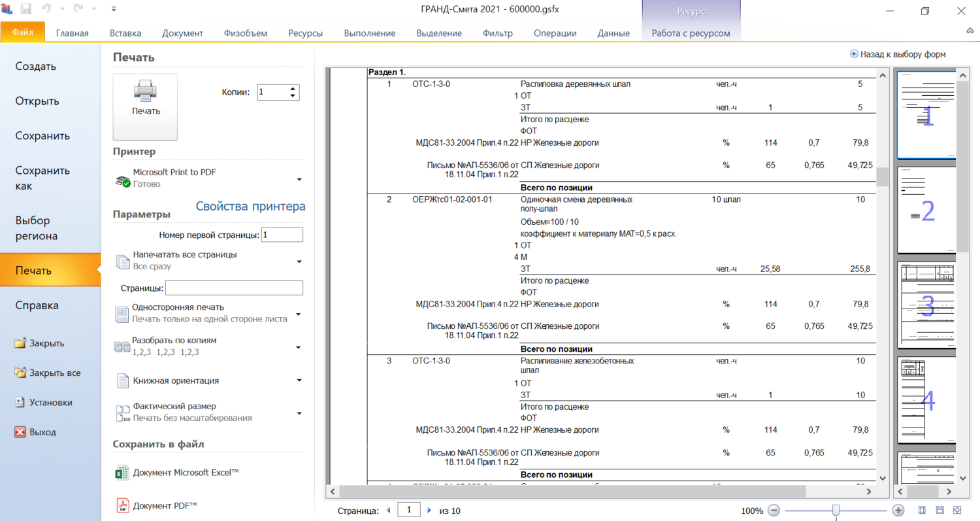
Task: Expand the Фактический размер scaling dropdown
Action: pyautogui.click(x=299, y=412)
